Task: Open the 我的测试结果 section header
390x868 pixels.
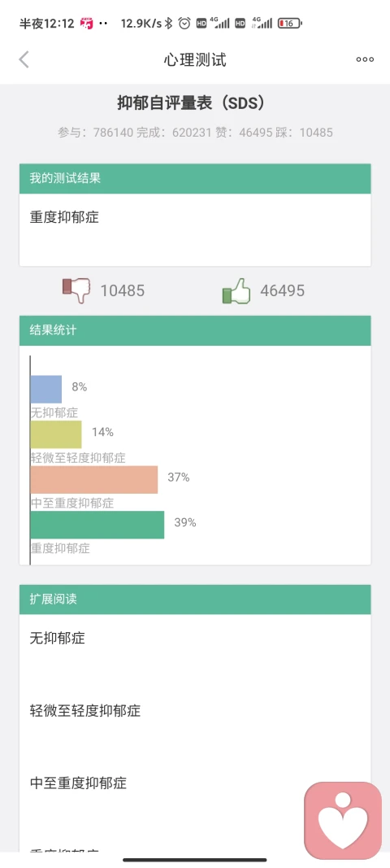Action: coord(195,178)
